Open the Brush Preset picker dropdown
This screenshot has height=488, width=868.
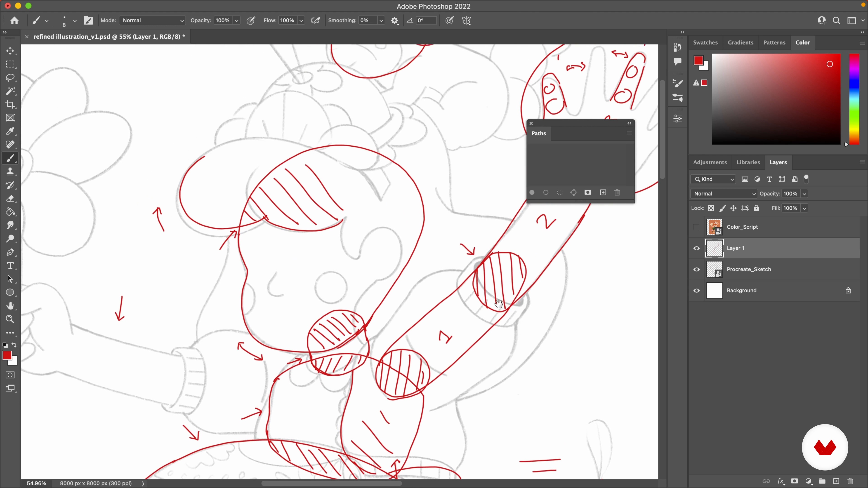point(75,21)
